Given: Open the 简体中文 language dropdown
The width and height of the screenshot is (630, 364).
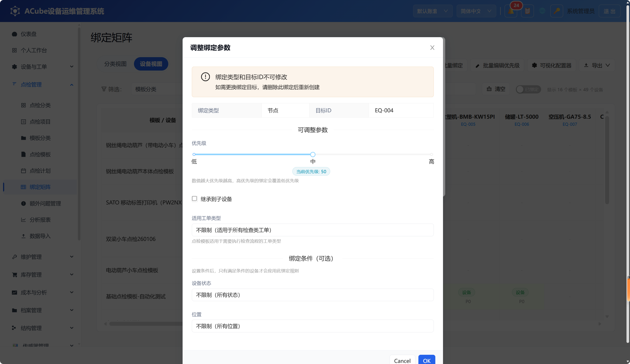Looking at the screenshot, I should pos(476,11).
